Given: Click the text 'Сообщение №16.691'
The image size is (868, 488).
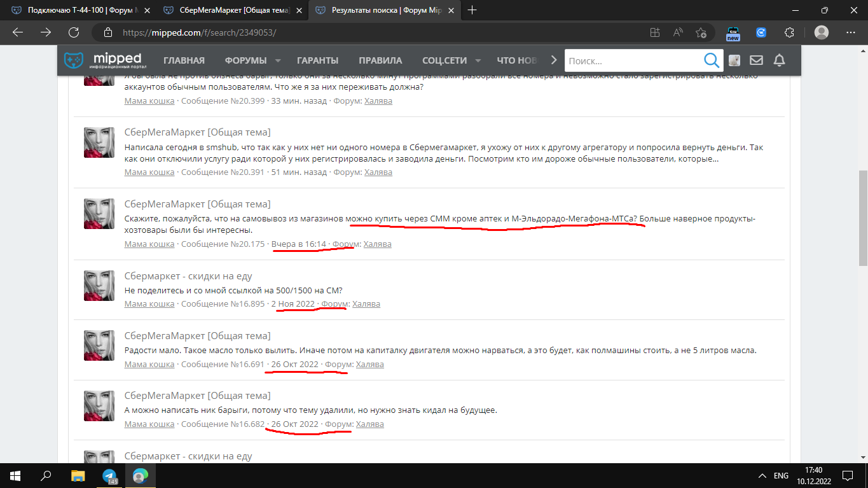Looking at the screenshot, I should (x=223, y=364).
